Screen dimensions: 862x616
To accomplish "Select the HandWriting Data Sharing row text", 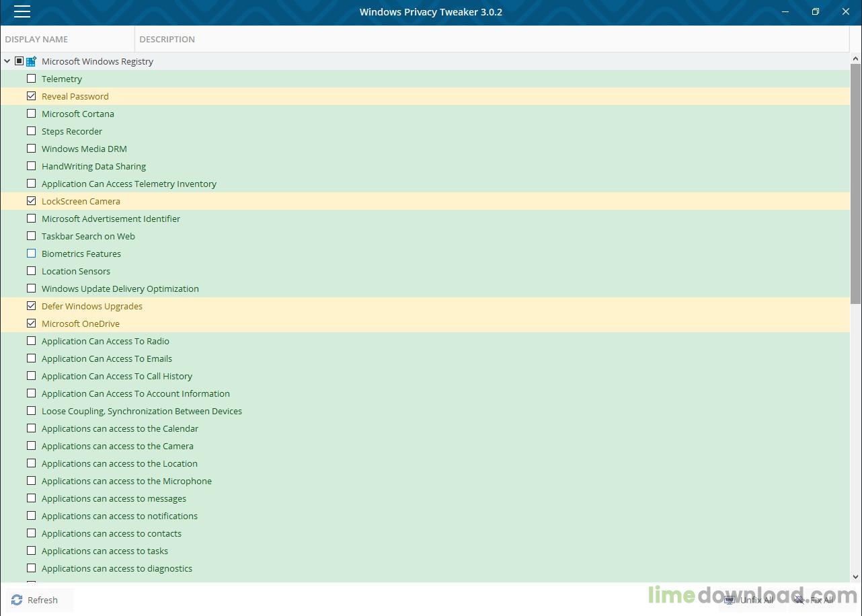I will coord(93,166).
